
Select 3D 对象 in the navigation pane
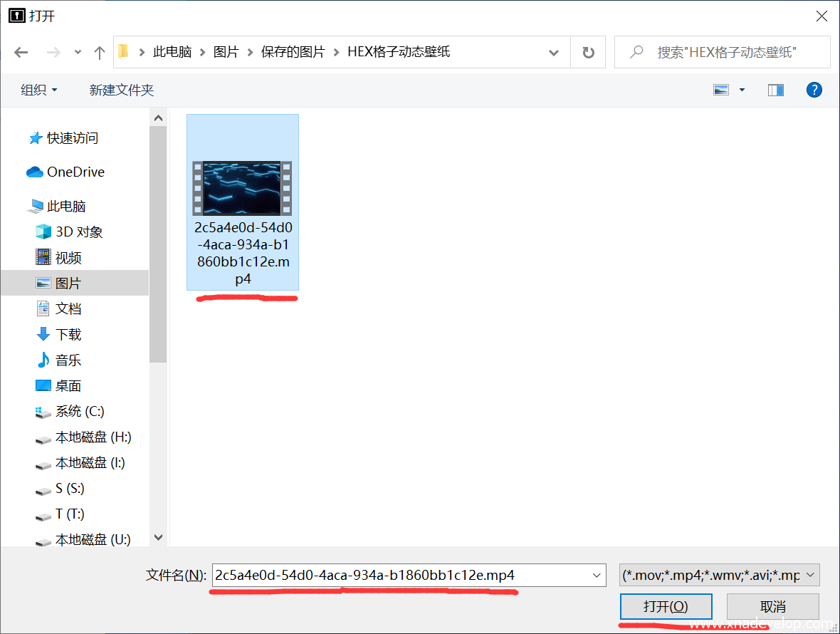[79, 232]
